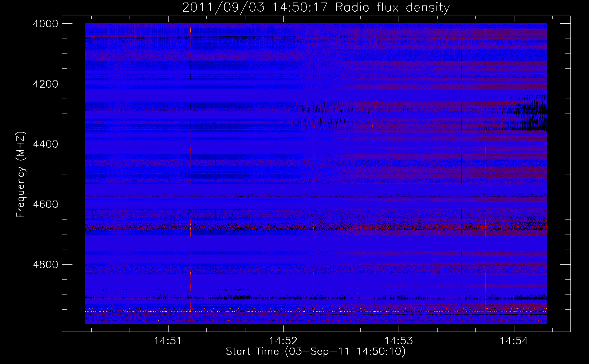This screenshot has height=364, width=589.
Task: Click the plot title '2011/09/03 14:50:17 Radio flux density'
Action: [x=316, y=7]
